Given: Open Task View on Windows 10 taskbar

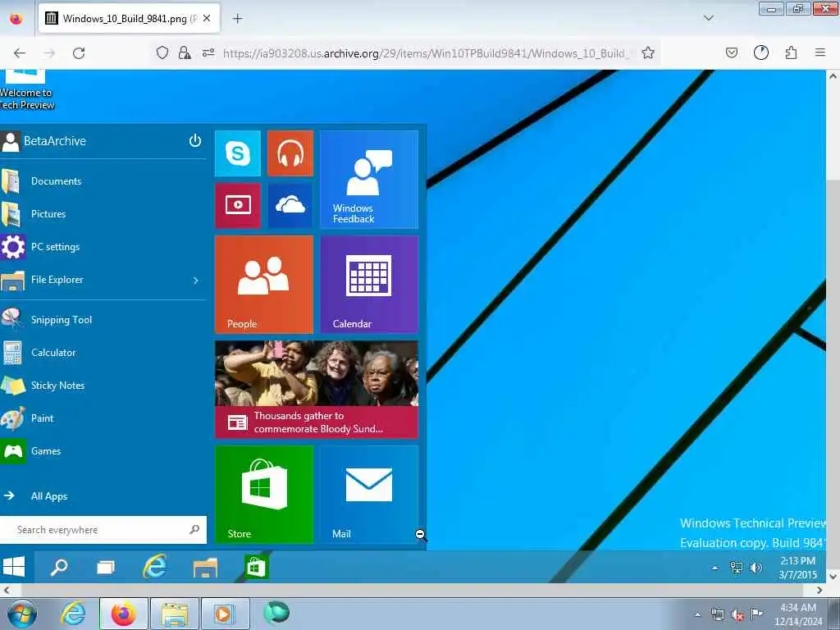Looking at the screenshot, I should [x=105, y=567].
